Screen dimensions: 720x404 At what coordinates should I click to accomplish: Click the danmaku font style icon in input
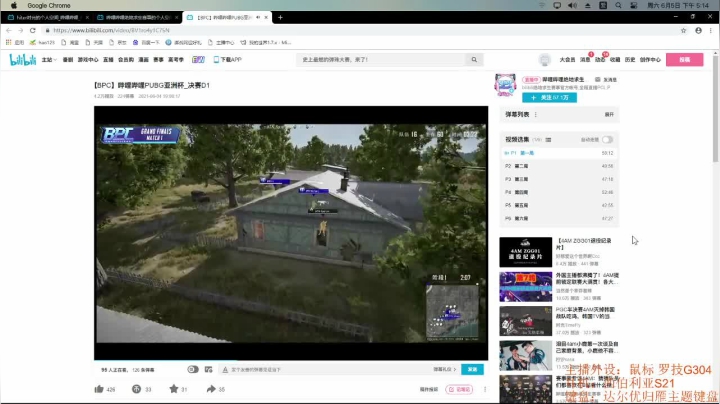(225, 370)
